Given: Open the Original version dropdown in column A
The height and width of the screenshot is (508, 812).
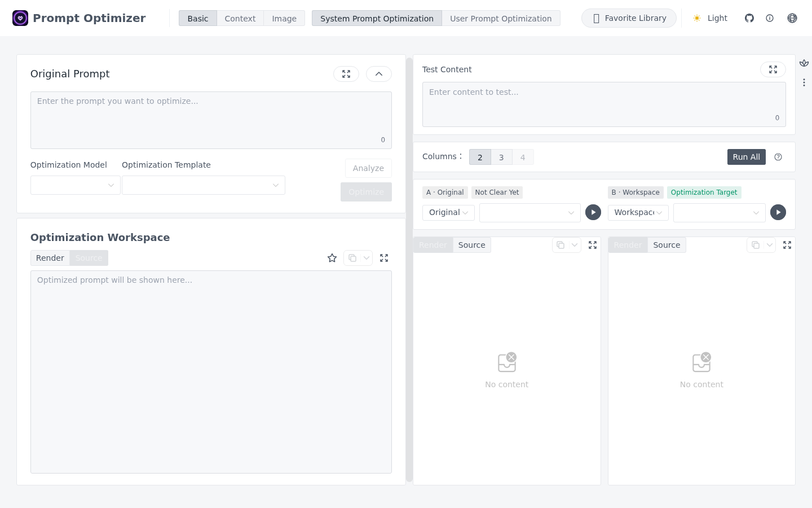Looking at the screenshot, I should pos(448,212).
